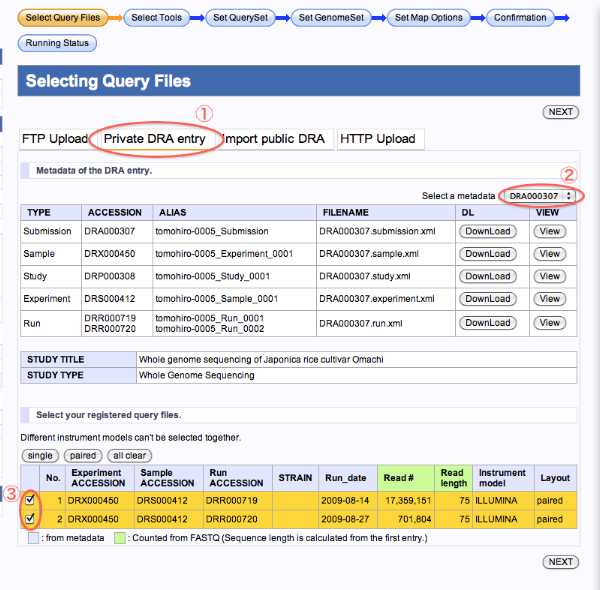Download the DRA000307.submission.xml file

coord(488,231)
